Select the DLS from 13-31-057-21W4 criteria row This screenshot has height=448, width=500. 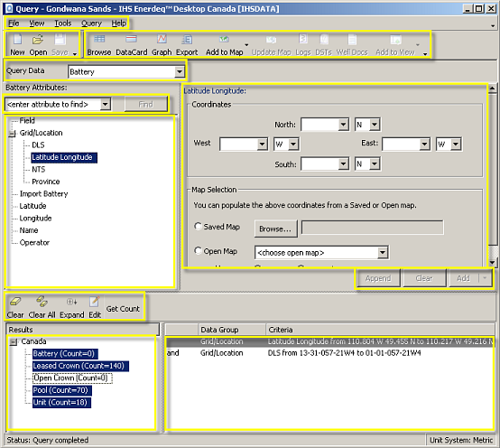(x=329, y=353)
